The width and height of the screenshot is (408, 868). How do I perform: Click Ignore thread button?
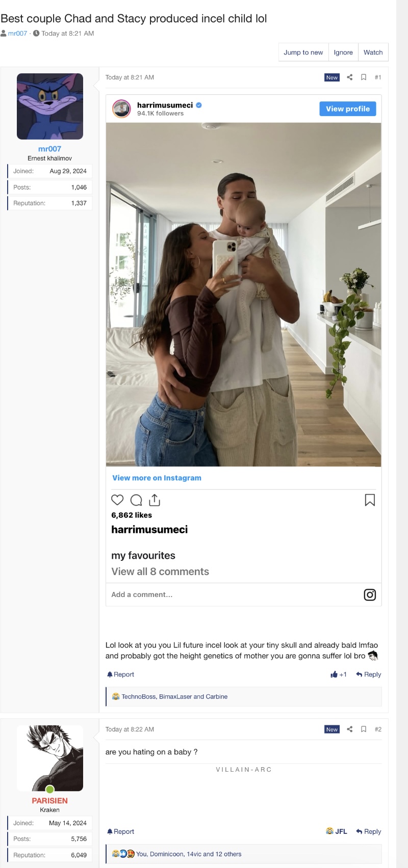[343, 52]
